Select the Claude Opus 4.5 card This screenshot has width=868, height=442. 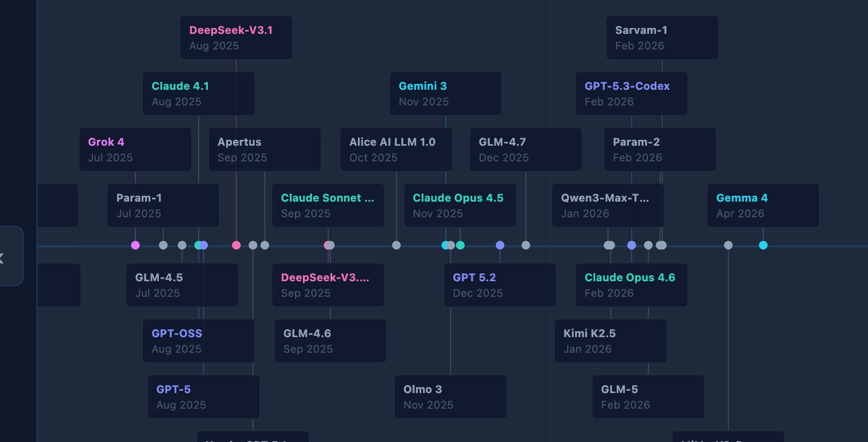point(460,205)
